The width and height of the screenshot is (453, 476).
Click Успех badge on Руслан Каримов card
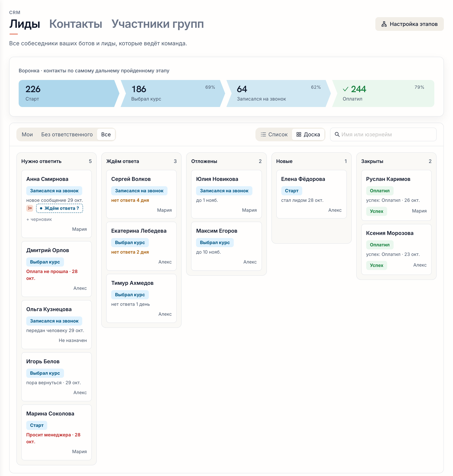[x=376, y=211]
